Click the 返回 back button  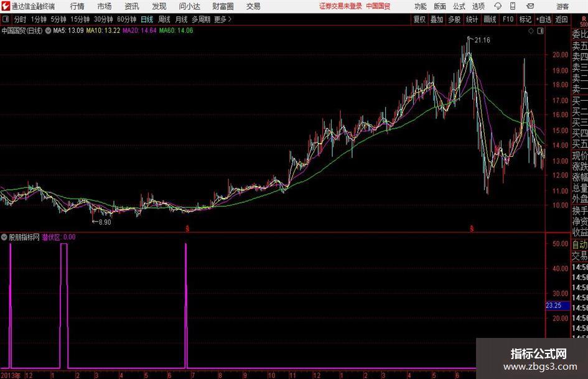pyautogui.click(x=561, y=19)
